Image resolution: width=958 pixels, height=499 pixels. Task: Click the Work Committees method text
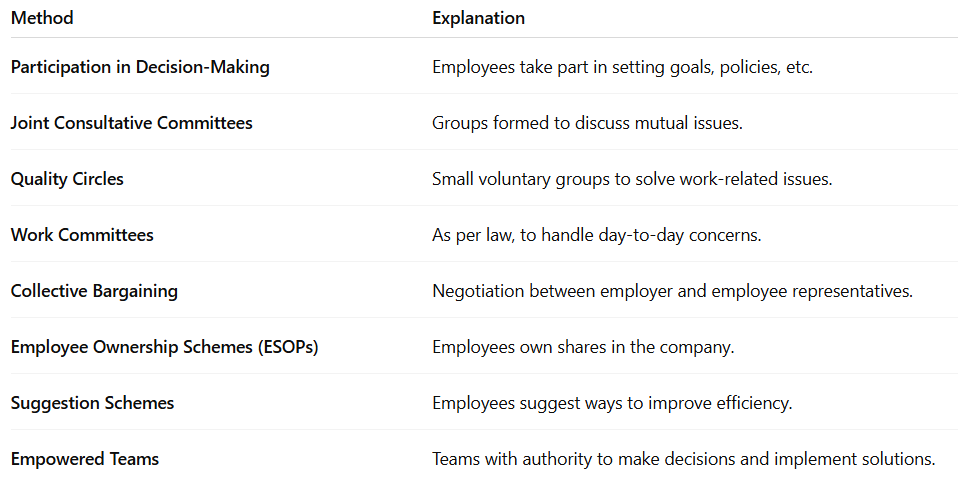(x=82, y=235)
